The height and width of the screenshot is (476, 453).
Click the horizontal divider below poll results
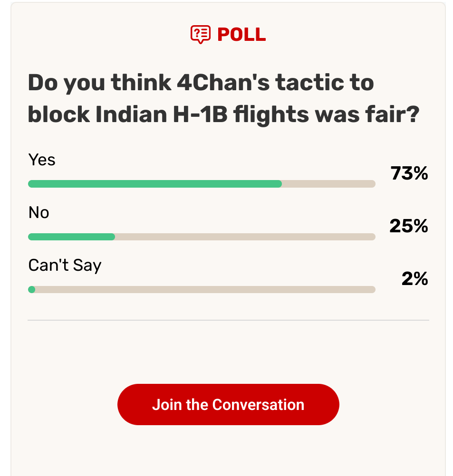pyautogui.click(x=228, y=320)
